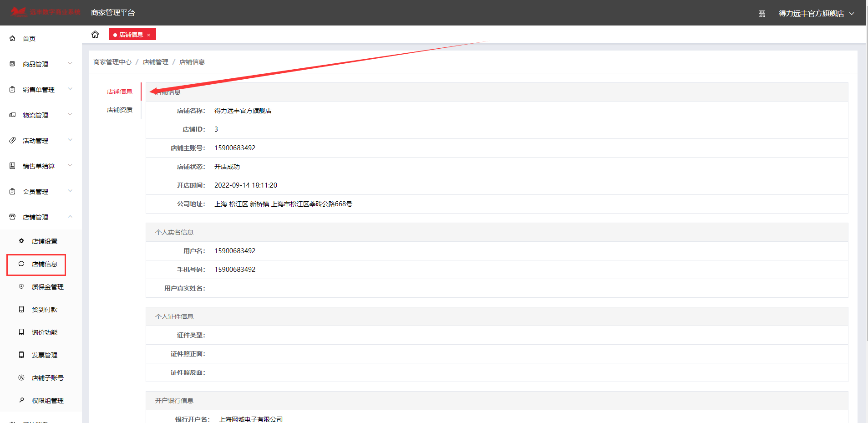Click the opening time 2022-09-14 18:11:20

[246, 185]
